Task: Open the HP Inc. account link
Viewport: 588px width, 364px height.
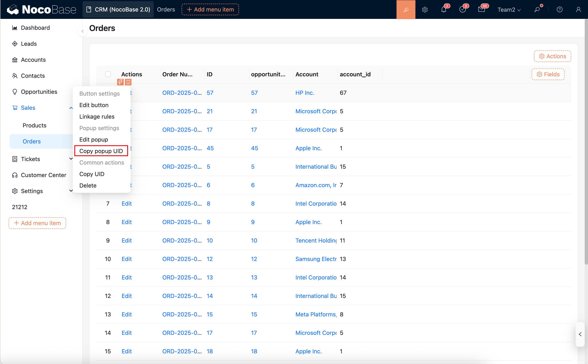Action: click(305, 93)
